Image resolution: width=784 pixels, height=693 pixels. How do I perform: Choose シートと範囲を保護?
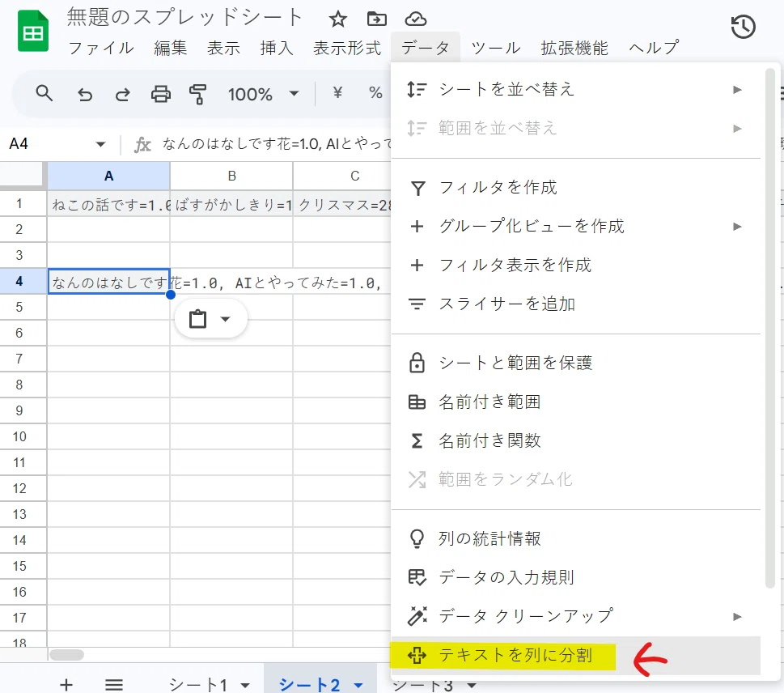click(575, 363)
